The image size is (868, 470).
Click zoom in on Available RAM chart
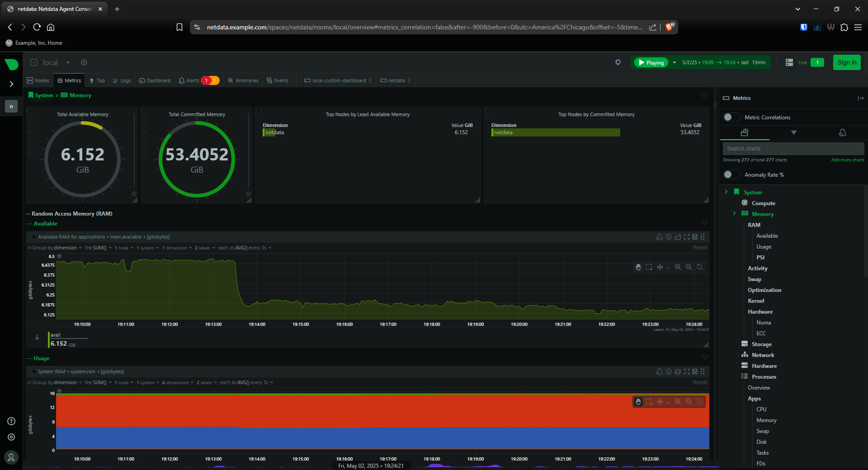[678, 267]
